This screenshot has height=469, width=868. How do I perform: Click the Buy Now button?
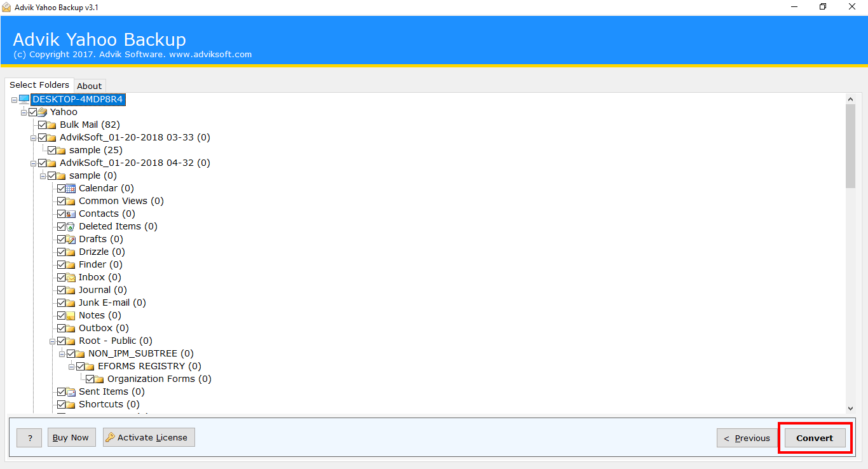pos(71,437)
